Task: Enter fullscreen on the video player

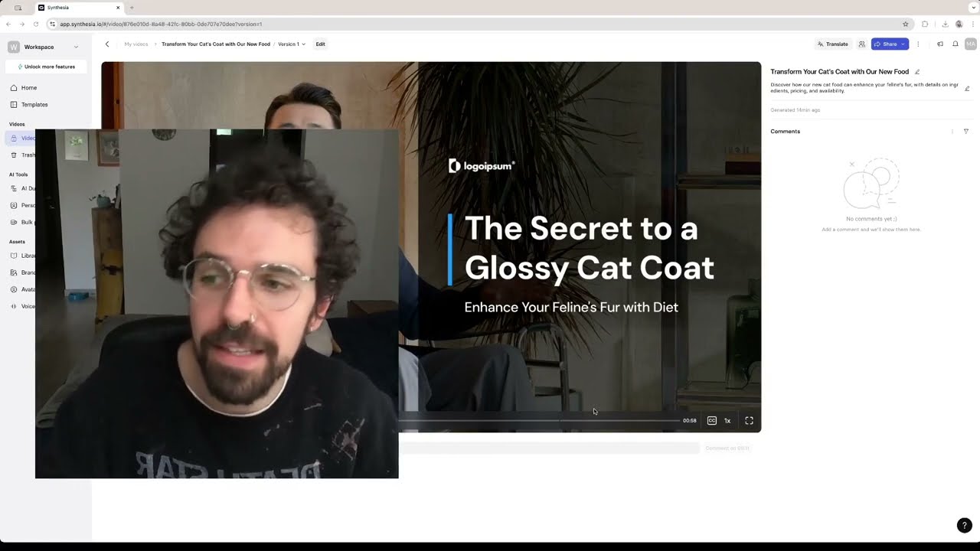Action: [749, 421]
